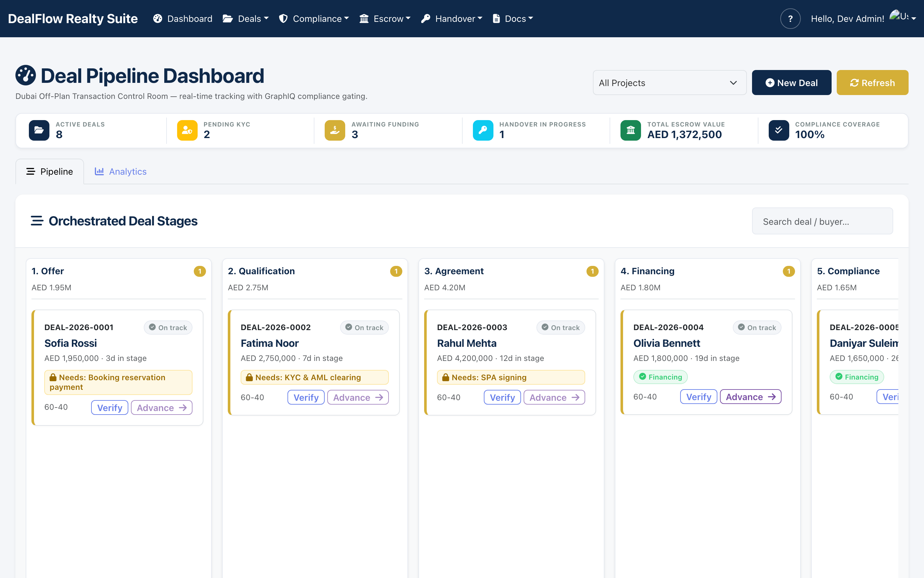924x578 pixels.
Task: Click On track badge of DEAL-2026-0002
Action: pos(364,327)
